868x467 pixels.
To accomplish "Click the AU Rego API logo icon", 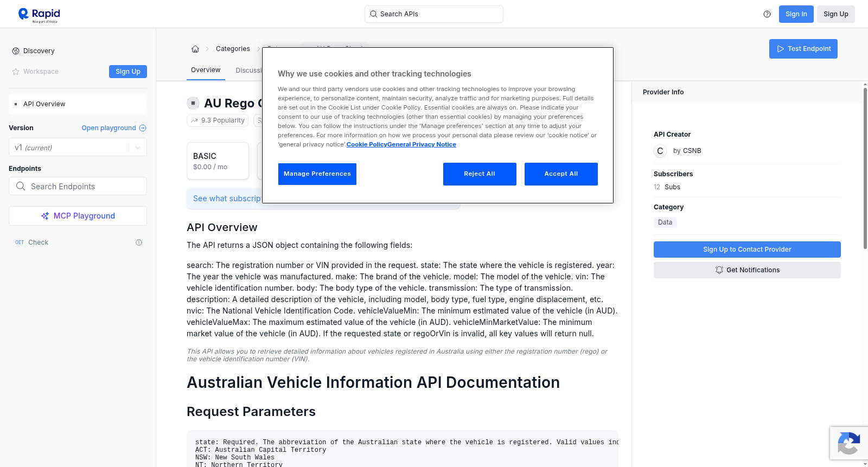I will tap(193, 103).
